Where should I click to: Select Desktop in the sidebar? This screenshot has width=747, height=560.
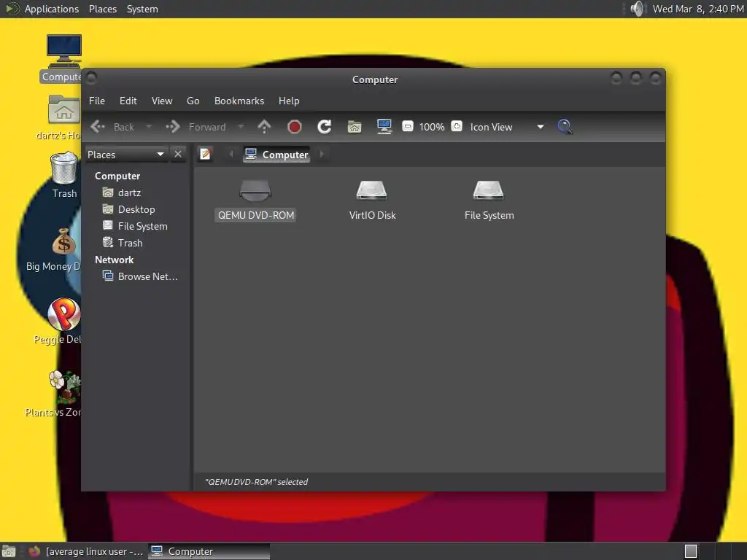(136, 209)
